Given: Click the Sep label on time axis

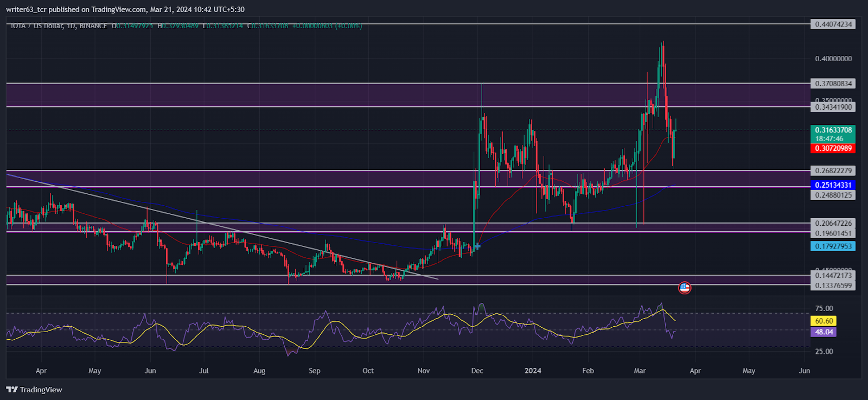Looking at the screenshot, I should (x=314, y=371).
